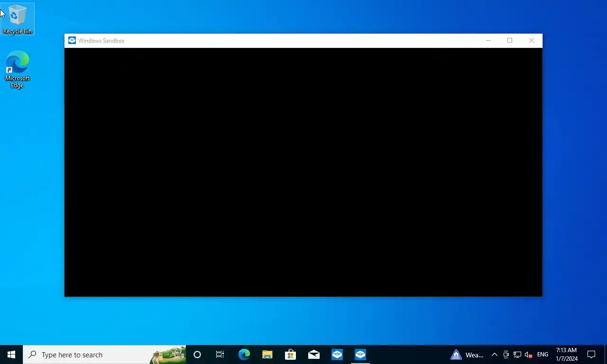This screenshot has width=607, height=364.
Task: Open the clock showing 7:13 AM
Action: 567,355
